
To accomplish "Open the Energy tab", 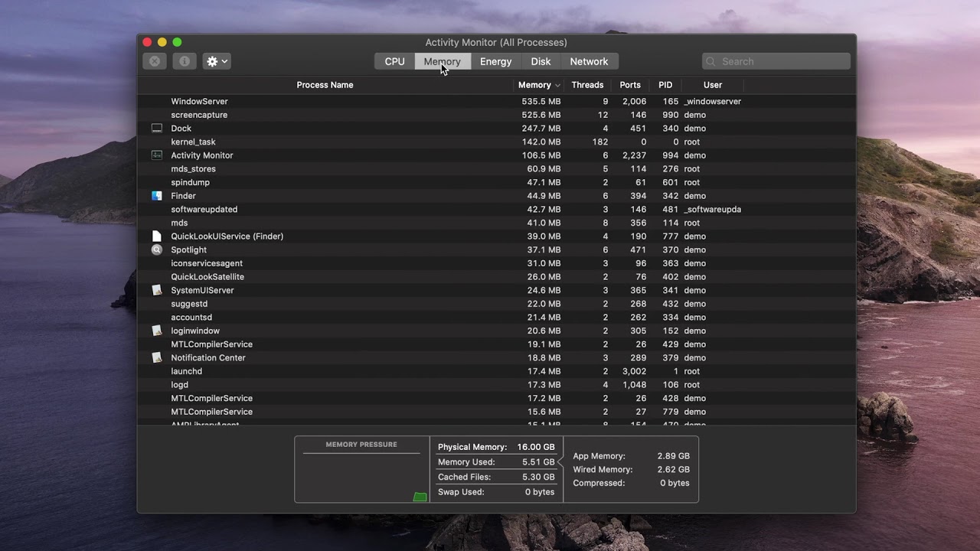I will (x=495, y=61).
